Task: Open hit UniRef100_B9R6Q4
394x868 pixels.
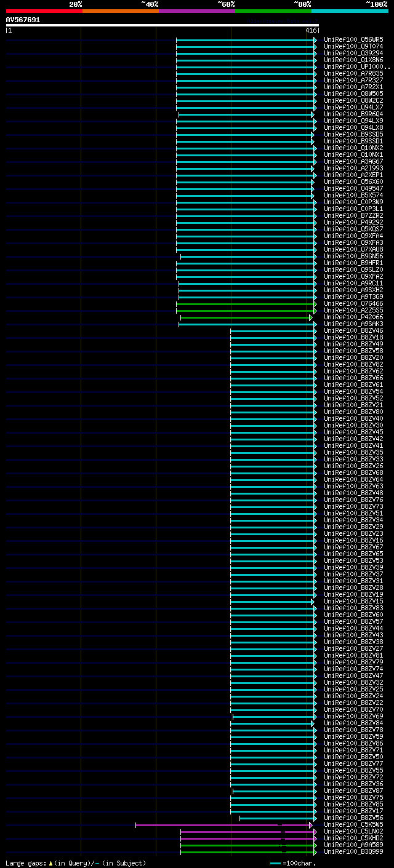Action: point(353,114)
